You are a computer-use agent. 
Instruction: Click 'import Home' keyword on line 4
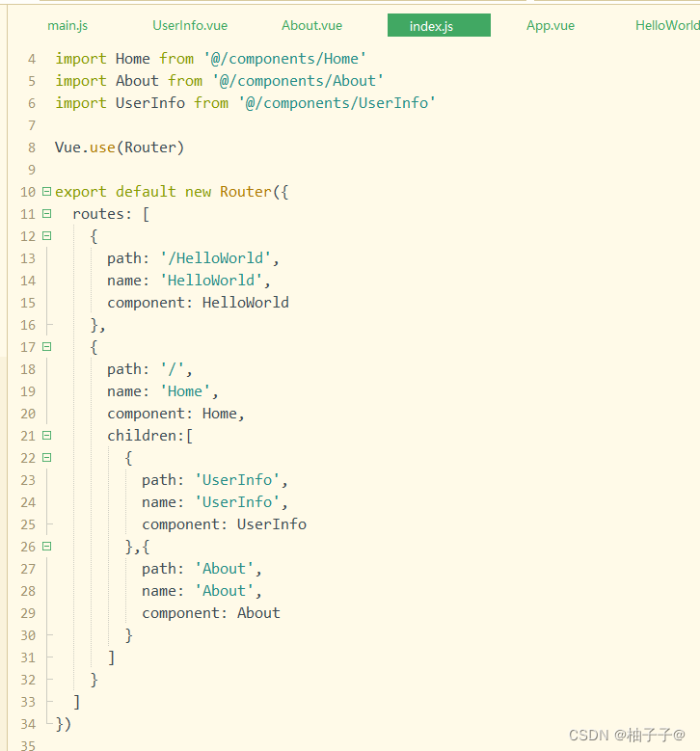[x=102, y=59]
